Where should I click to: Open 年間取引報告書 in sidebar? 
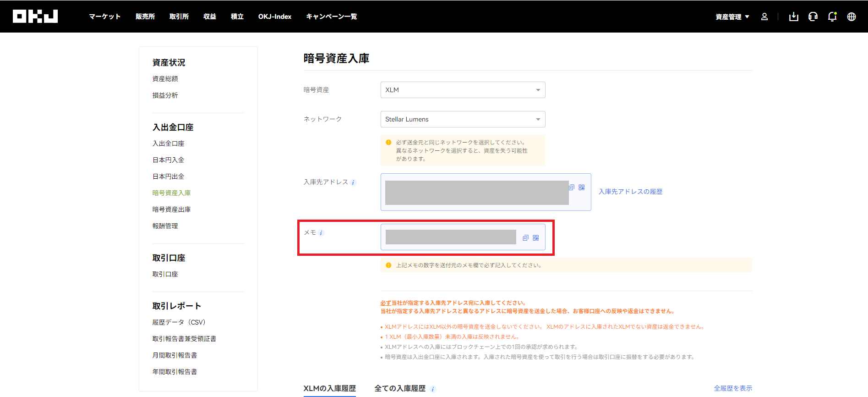[175, 372]
